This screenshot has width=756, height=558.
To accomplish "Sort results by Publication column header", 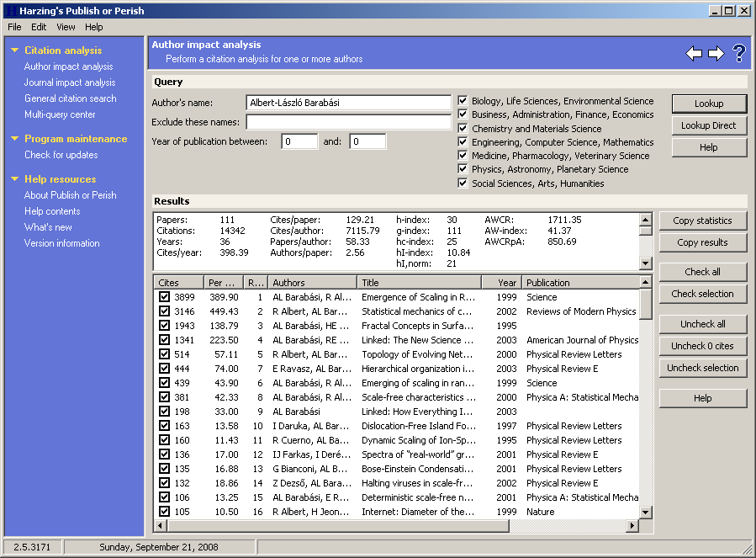I will (x=581, y=283).
